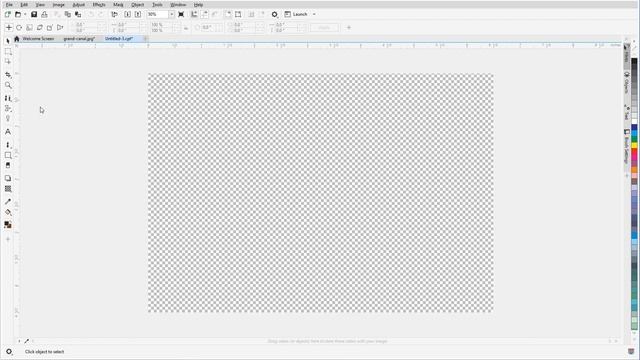Click the Open file folder icon
Viewport: 640px width, 360px height.
[x=18, y=14]
